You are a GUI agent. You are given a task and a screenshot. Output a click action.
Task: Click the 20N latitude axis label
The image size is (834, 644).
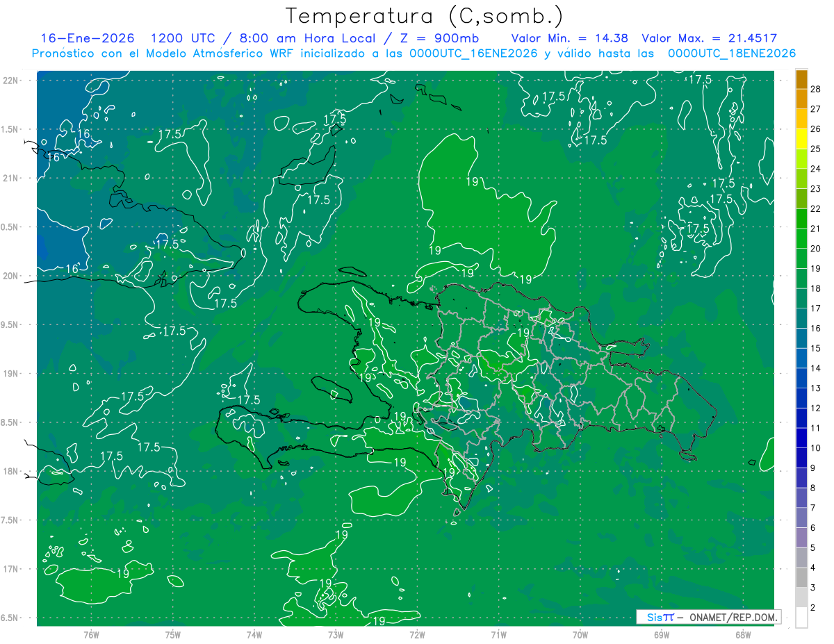click(11, 276)
